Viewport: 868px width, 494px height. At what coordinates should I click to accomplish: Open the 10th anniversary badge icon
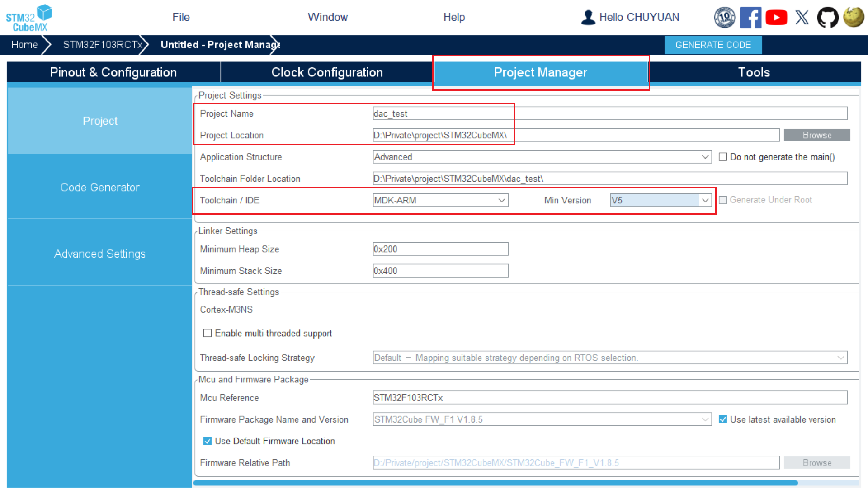tap(724, 18)
